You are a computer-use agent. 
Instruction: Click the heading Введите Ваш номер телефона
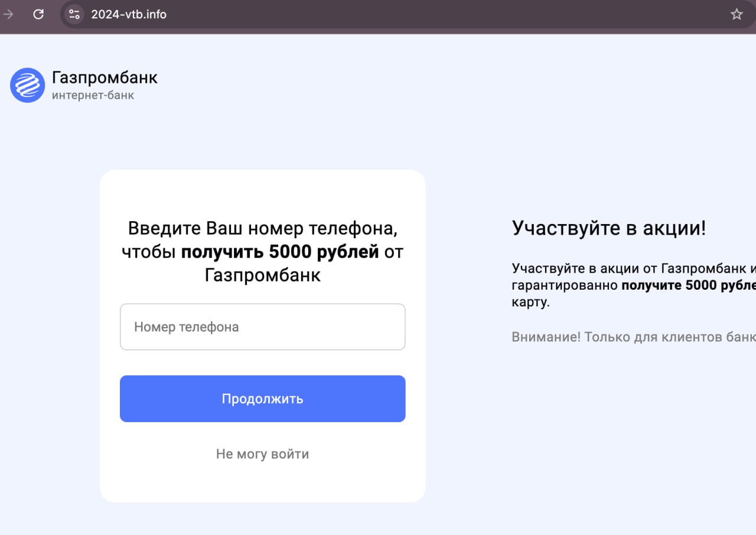click(x=262, y=251)
